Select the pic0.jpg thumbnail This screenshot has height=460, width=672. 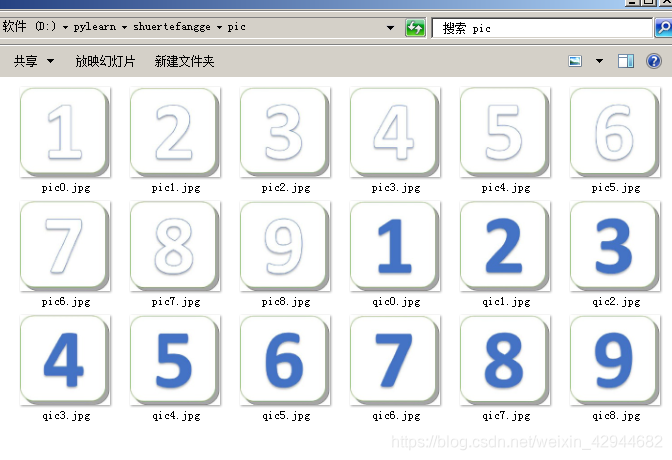pos(65,132)
